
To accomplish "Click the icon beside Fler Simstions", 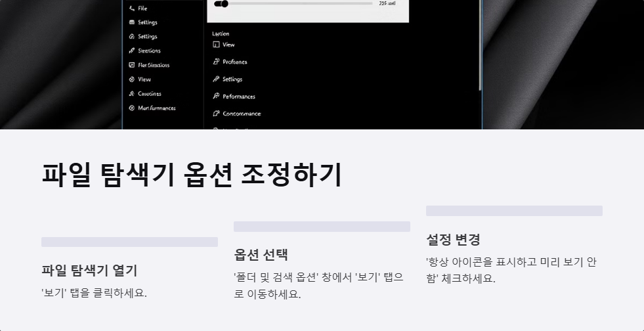I will click(x=131, y=65).
